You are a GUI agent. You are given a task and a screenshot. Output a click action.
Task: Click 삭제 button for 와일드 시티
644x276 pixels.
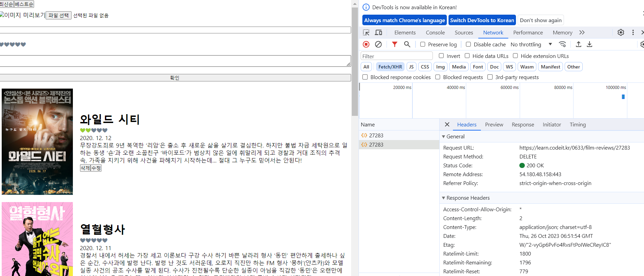[x=85, y=168]
